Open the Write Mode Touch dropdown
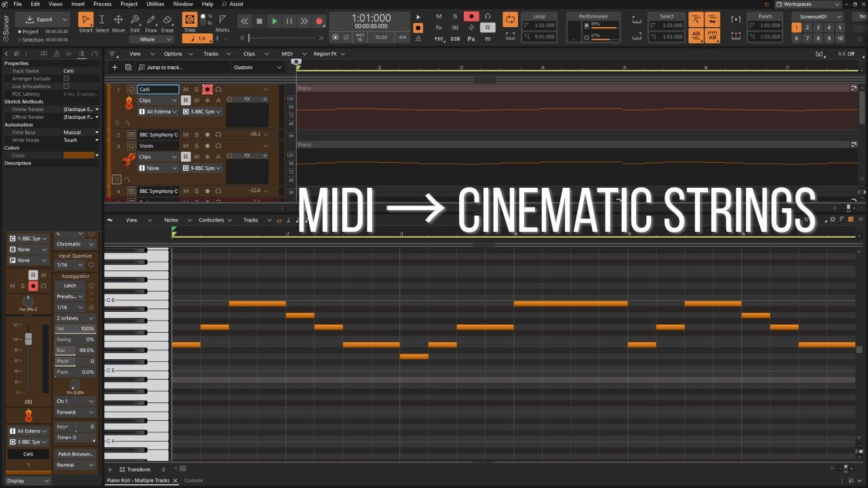 (81, 140)
